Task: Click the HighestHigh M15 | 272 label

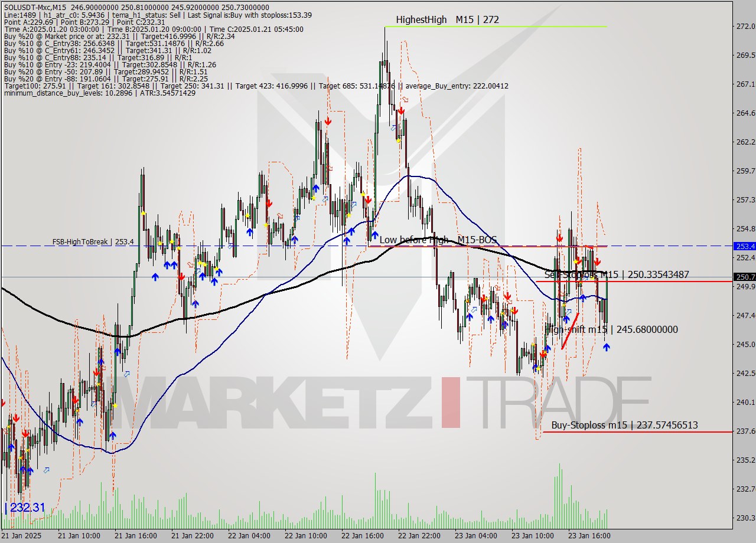Action: point(447,19)
